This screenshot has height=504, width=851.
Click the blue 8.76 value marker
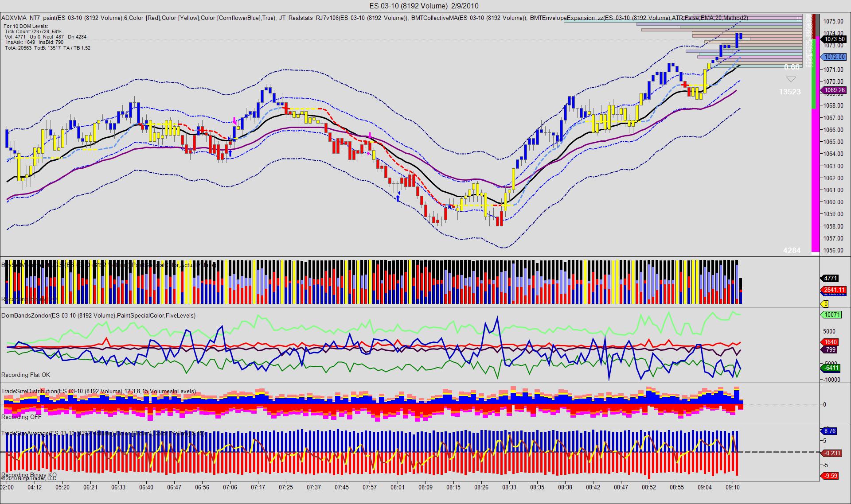pos(829,431)
